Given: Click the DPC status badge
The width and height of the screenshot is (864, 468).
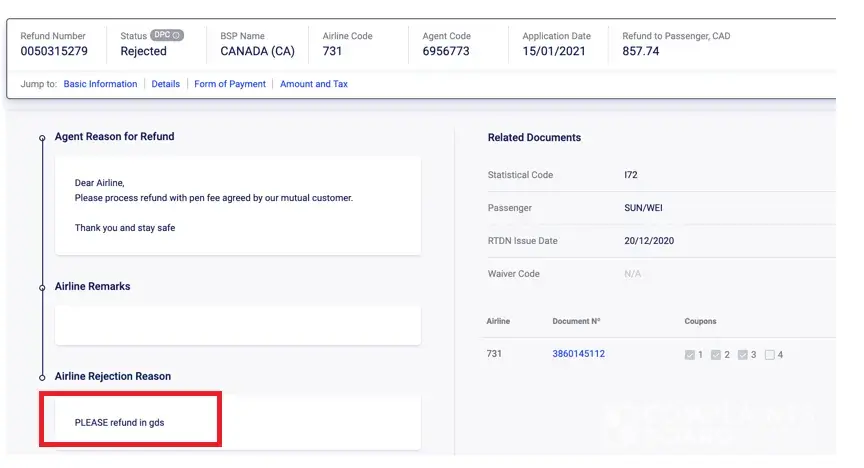Looking at the screenshot, I should coord(167,35).
